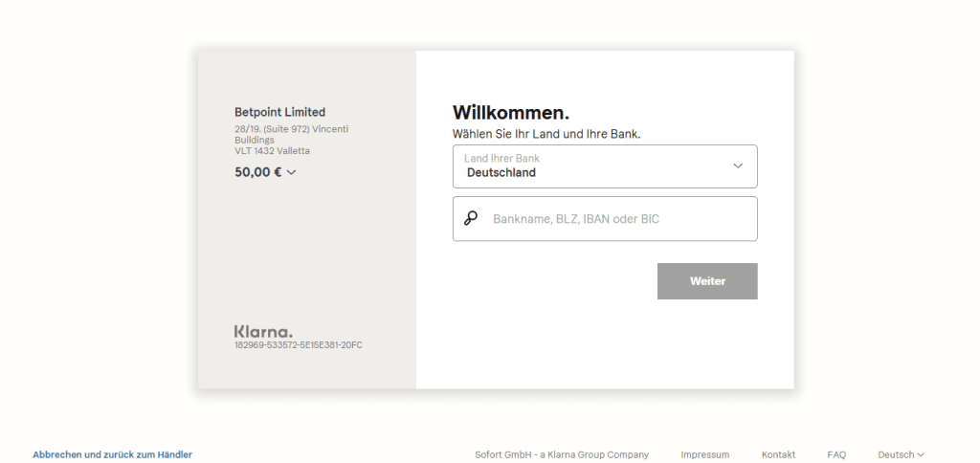Open the Kontakt link
980x463 pixels.
click(778, 455)
